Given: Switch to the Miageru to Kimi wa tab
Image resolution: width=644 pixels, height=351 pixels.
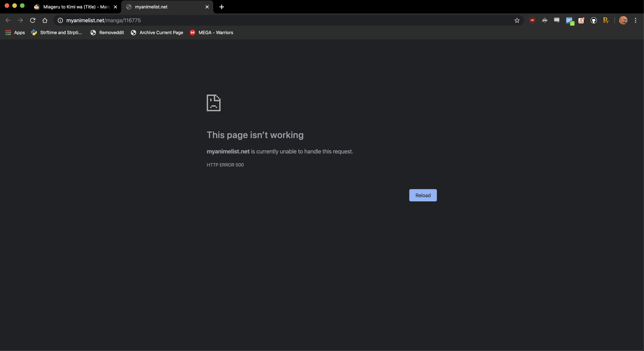Looking at the screenshot, I should (x=75, y=7).
